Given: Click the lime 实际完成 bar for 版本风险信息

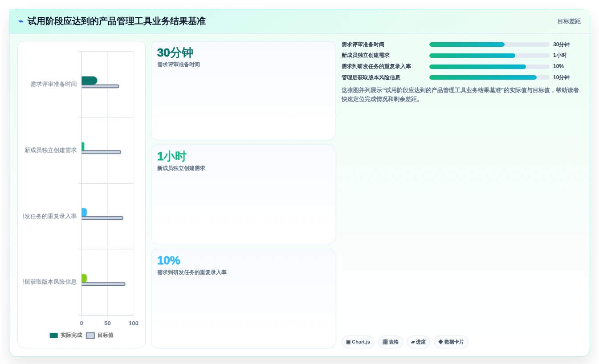Looking at the screenshot, I should (x=84, y=278).
